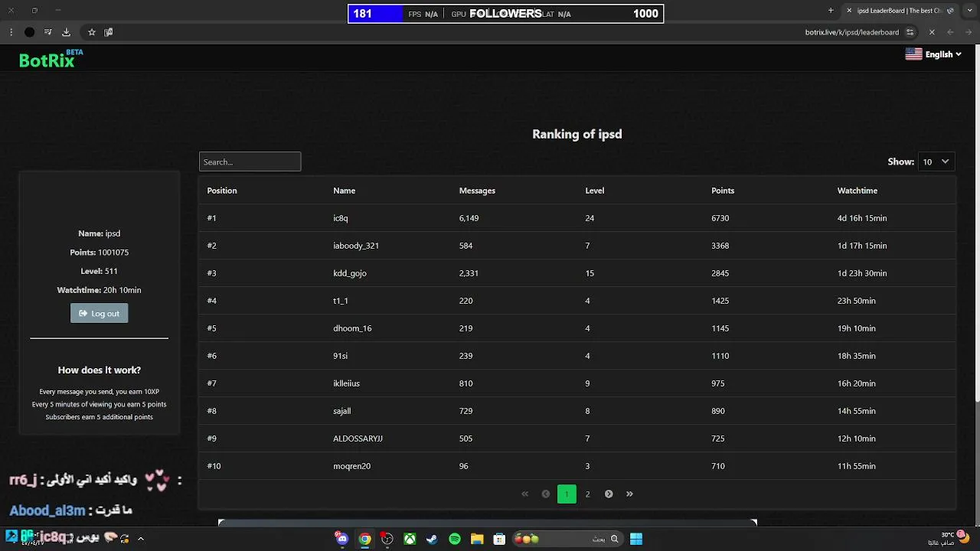The width and height of the screenshot is (980, 551).
Task: Click the 2,331 messages cell
Action: [x=469, y=273]
